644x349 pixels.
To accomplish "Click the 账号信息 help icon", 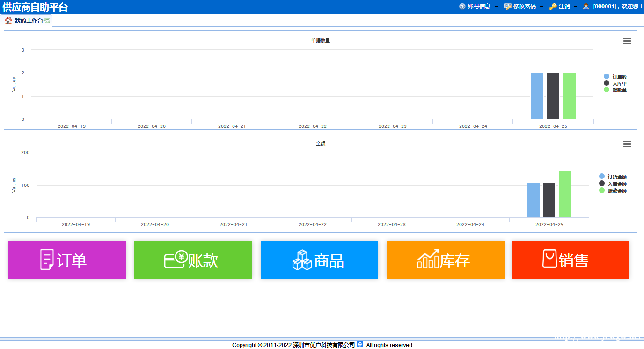I will [x=462, y=7].
